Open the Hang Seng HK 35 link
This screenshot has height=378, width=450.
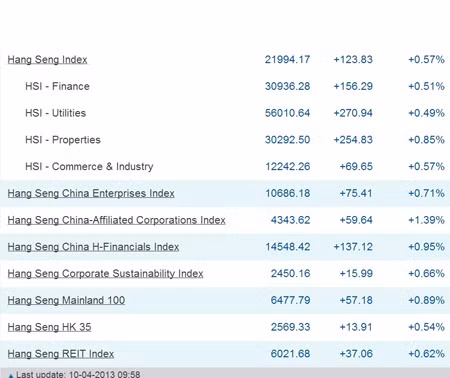point(49,327)
